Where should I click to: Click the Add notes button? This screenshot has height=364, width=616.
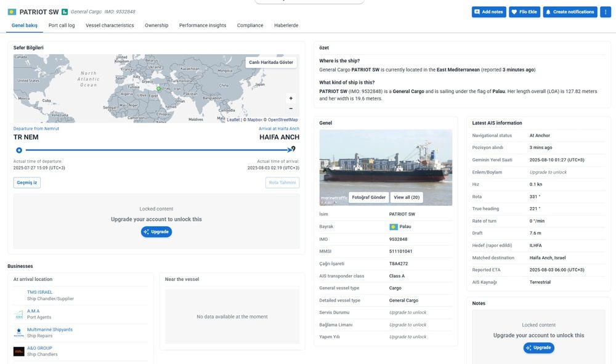488,12
